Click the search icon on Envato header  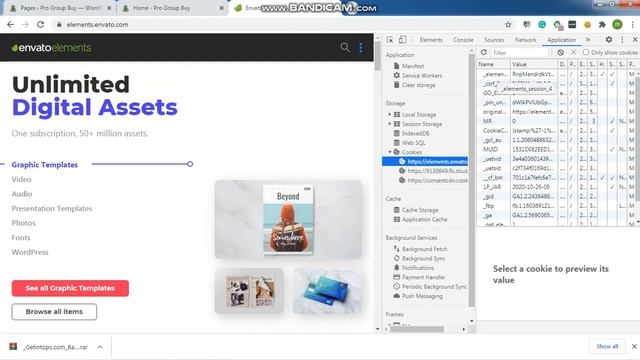tap(345, 47)
